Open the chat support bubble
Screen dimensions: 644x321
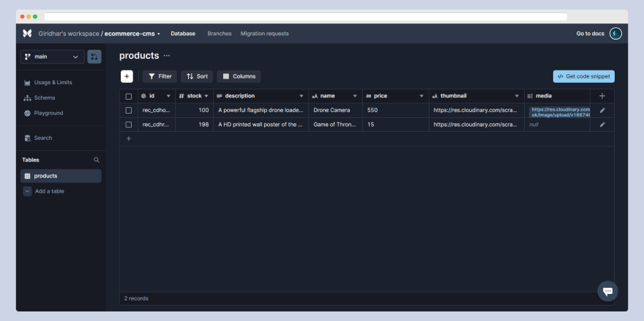607,292
